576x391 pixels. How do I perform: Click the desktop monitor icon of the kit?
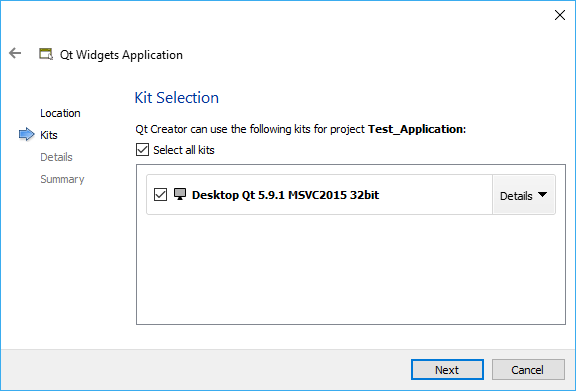[180, 194]
